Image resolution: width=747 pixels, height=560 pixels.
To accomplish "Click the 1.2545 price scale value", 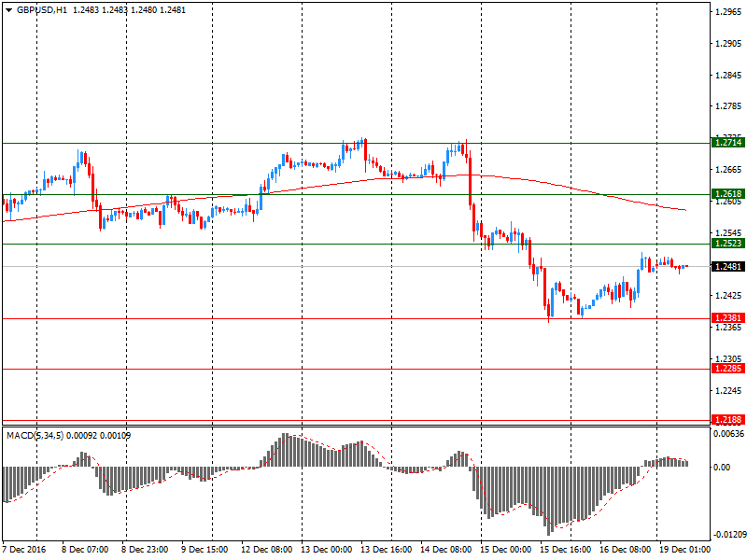I will (729, 232).
